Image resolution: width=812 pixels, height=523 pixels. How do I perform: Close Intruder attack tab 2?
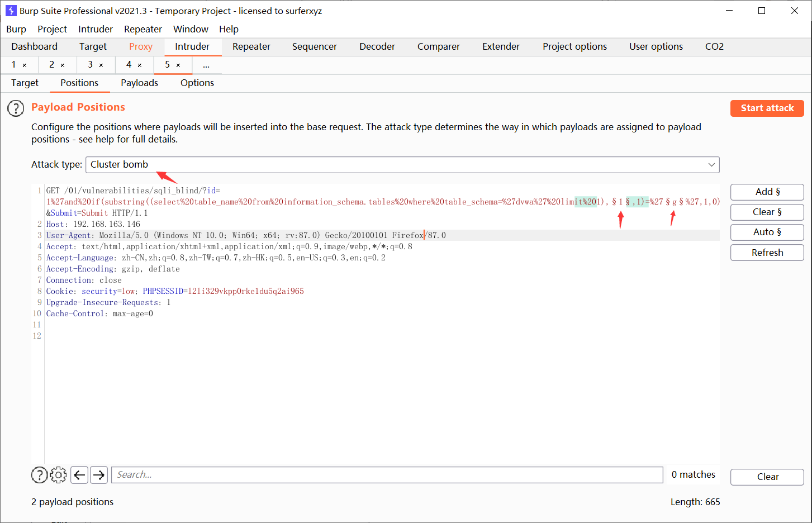click(x=63, y=65)
